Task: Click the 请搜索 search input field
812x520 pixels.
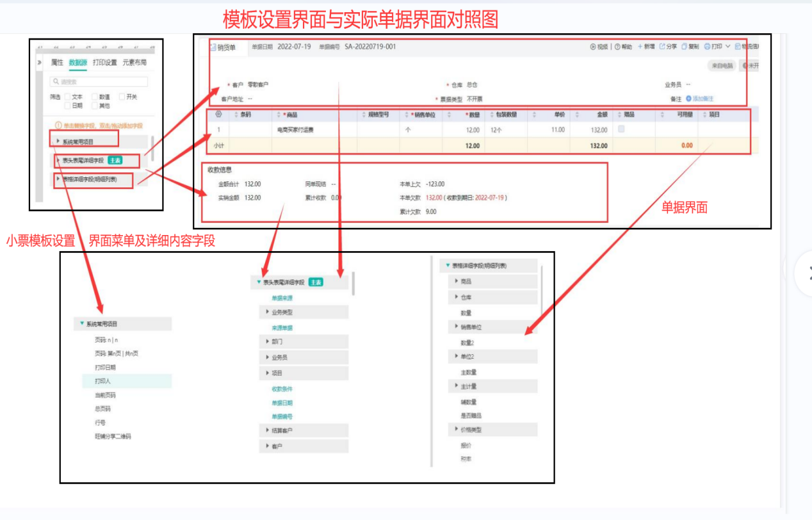Action: coord(99,82)
